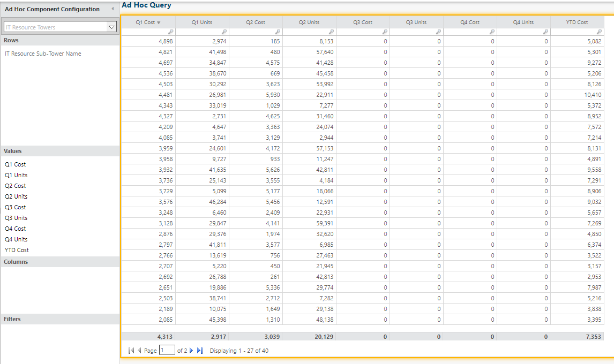614x364 pixels.
Task: Sort by Q1 Units column header
Action: (202, 22)
